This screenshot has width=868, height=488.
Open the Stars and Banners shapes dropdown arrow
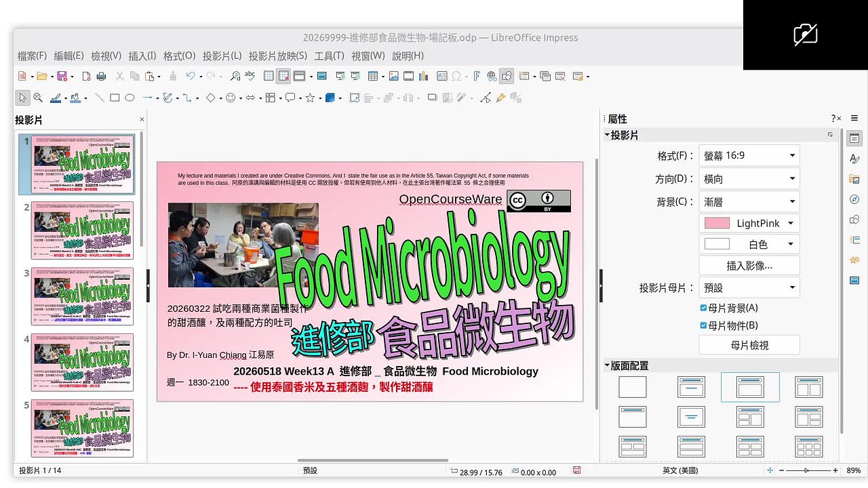tap(319, 98)
